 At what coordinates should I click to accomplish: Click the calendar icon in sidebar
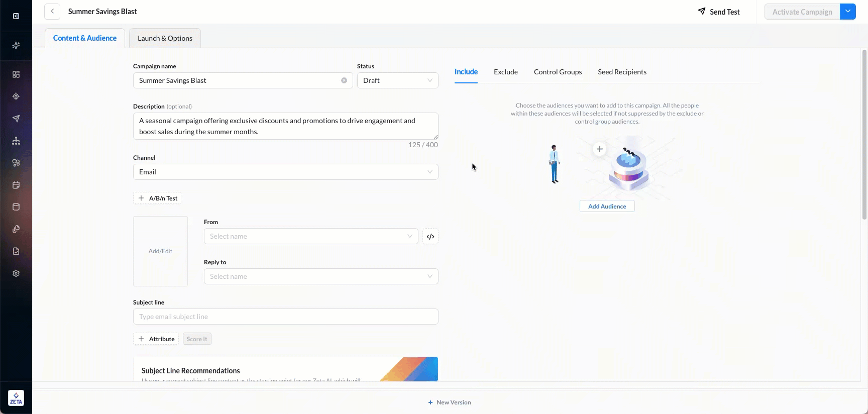pos(16,185)
